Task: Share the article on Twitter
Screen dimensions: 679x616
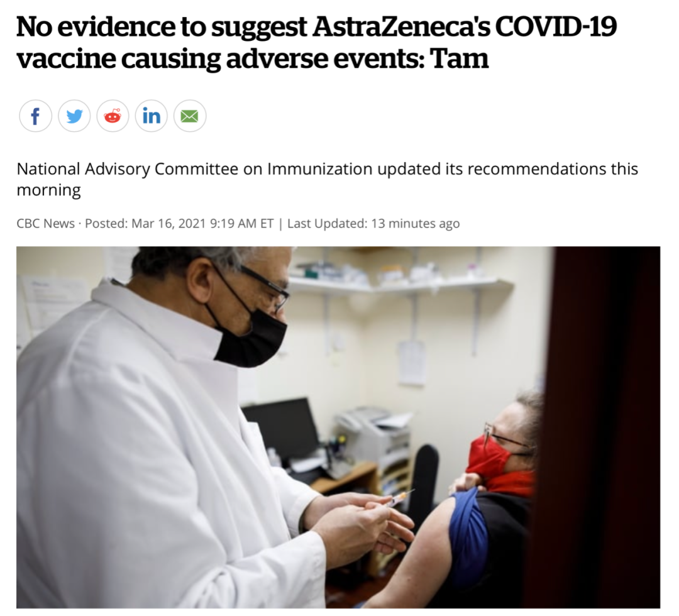Action: click(x=74, y=116)
